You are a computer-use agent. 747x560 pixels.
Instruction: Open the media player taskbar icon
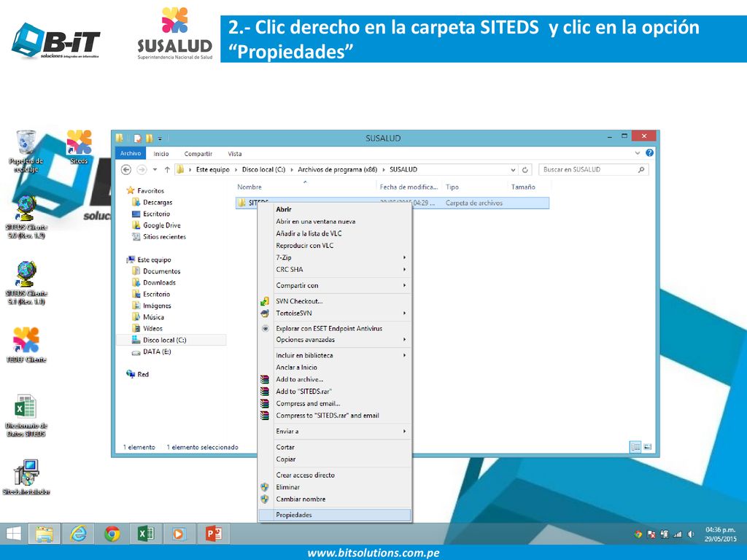[x=179, y=534]
